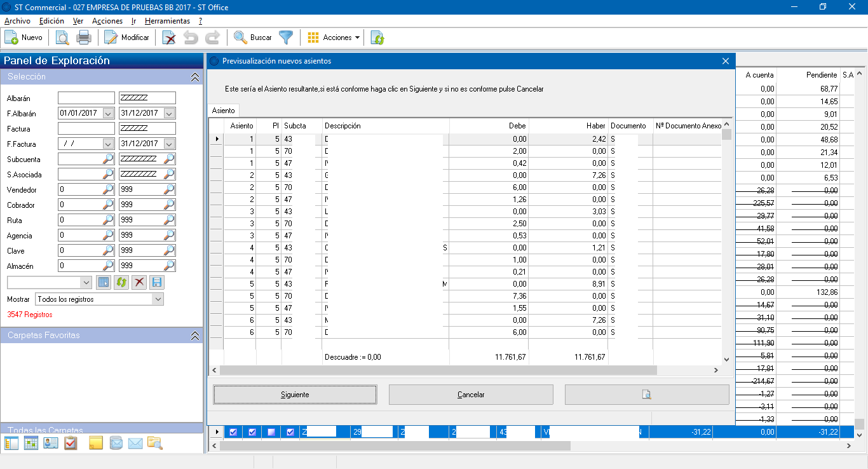Open the ? help menu

200,21
